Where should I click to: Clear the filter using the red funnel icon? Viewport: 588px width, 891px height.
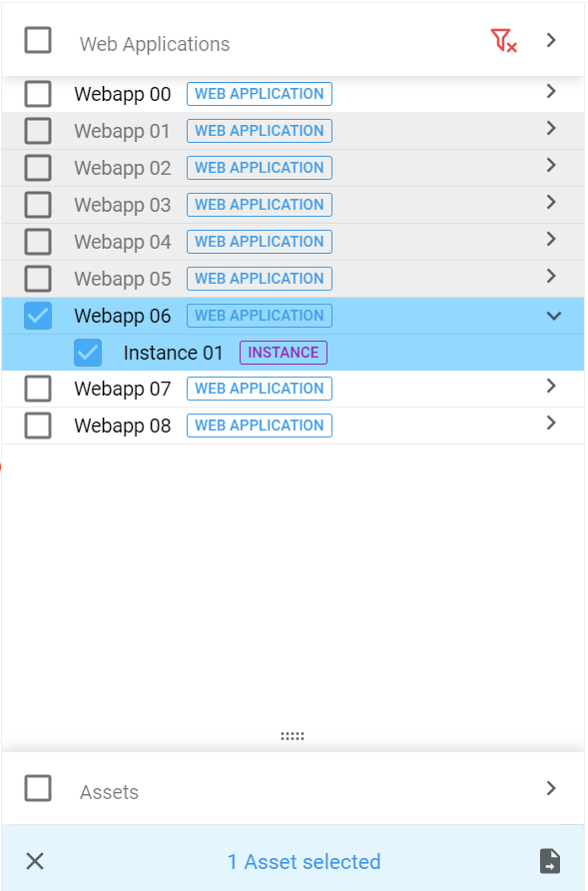[x=503, y=41]
